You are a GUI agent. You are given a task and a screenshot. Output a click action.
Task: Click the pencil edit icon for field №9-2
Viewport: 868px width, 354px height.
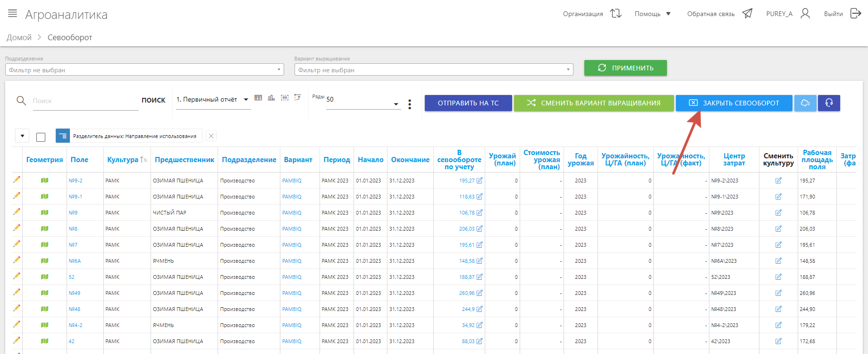[17, 180]
